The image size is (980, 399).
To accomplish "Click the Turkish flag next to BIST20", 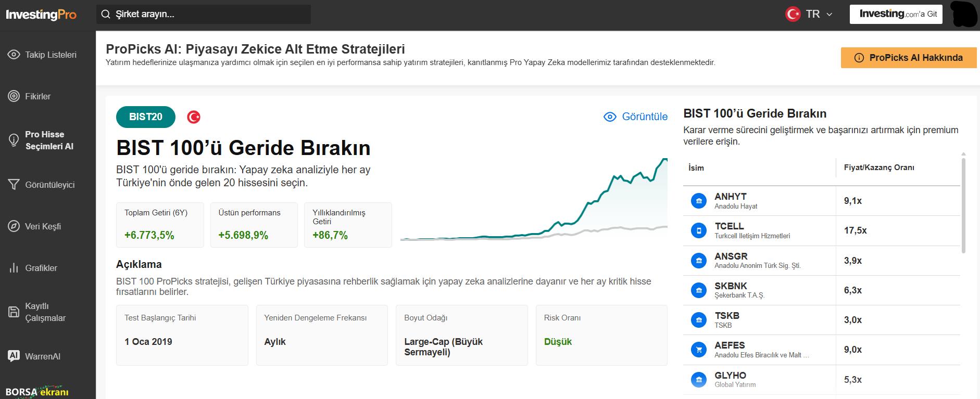I will (194, 117).
